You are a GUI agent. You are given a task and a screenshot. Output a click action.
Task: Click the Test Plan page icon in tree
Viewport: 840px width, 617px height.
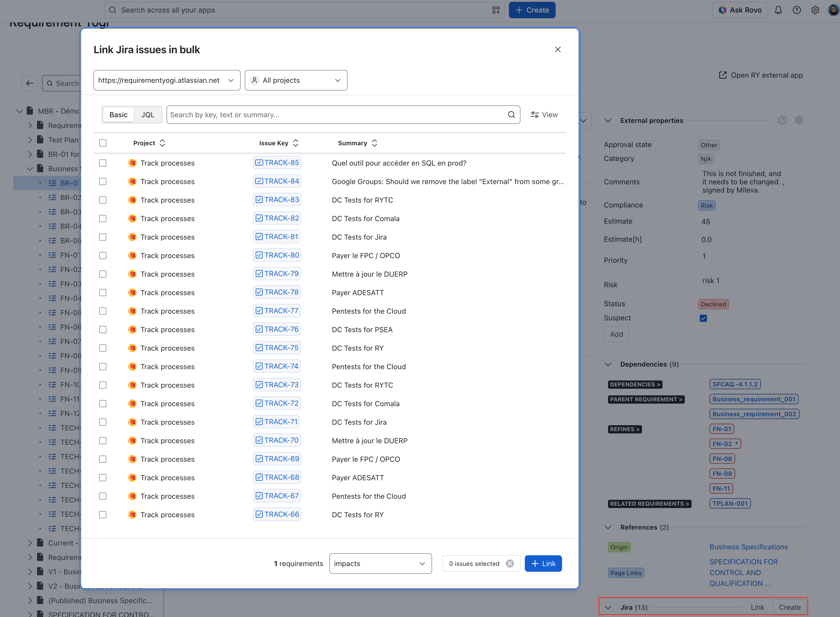pyautogui.click(x=40, y=140)
